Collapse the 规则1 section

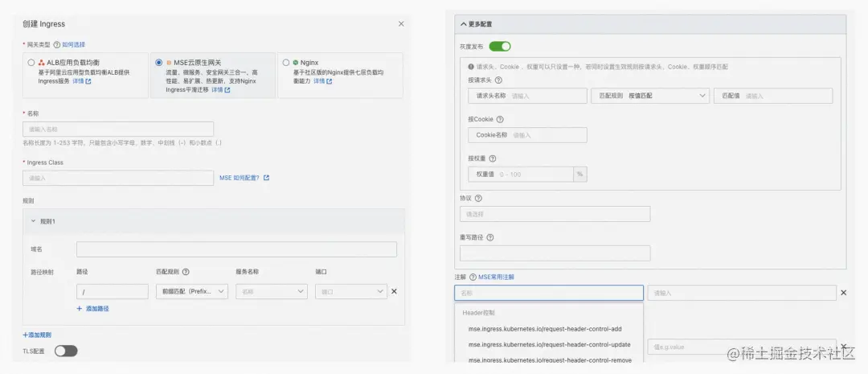[x=33, y=221]
